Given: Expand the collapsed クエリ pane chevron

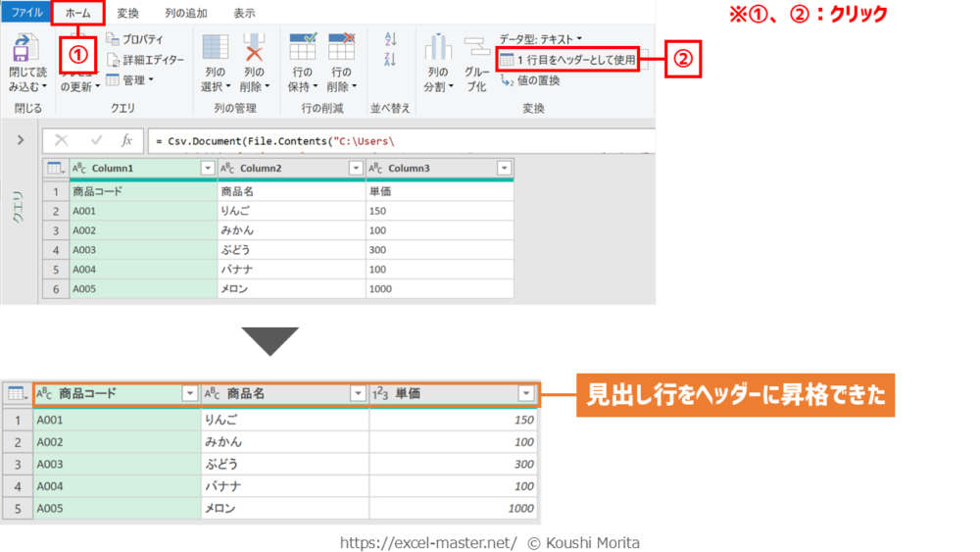Looking at the screenshot, I should pyautogui.click(x=21, y=140).
